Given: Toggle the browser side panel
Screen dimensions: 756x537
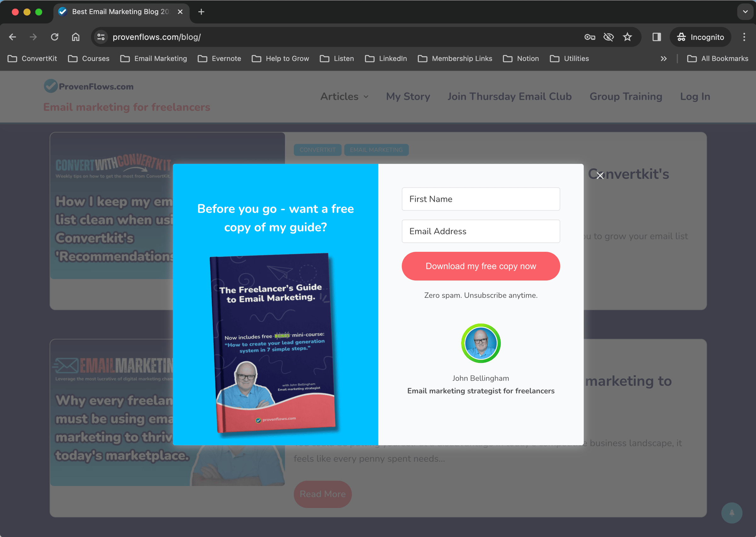Looking at the screenshot, I should tap(657, 37).
